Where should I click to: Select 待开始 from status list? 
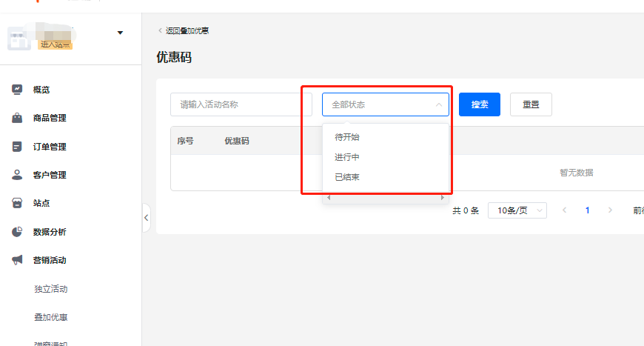tap(347, 137)
